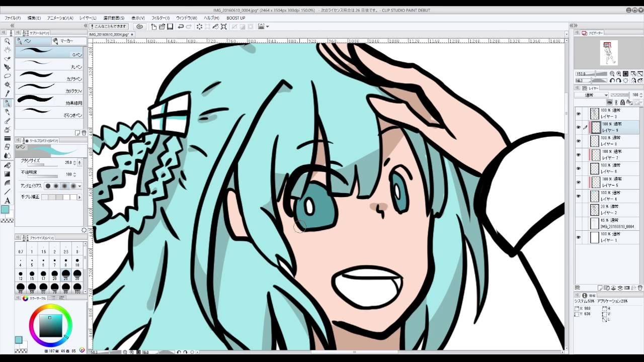Open the anti-aliasing options dropdown arrow
The width and height of the screenshot is (644, 362).
[79, 186]
